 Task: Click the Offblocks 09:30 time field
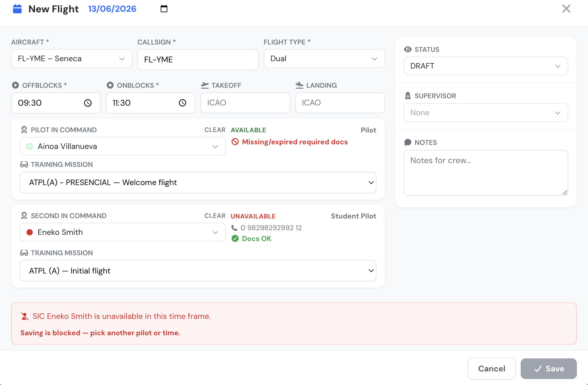[x=56, y=103]
